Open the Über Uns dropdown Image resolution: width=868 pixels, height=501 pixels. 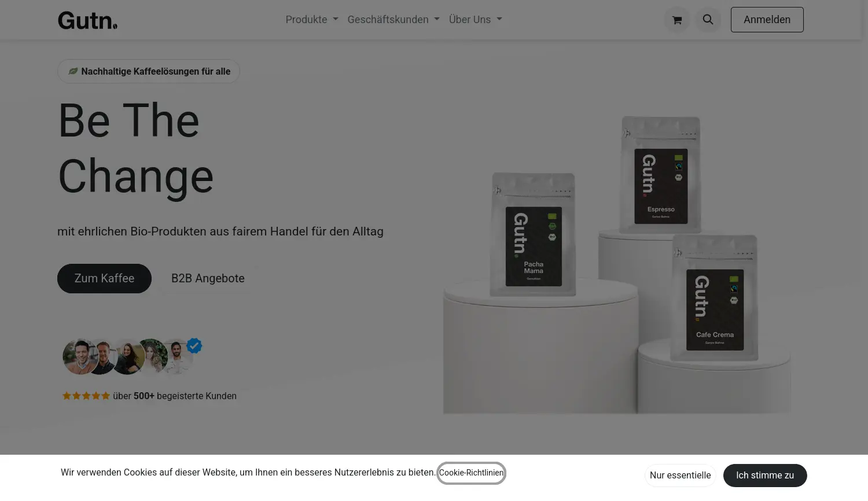pyautogui.click(x=475, y=19)
